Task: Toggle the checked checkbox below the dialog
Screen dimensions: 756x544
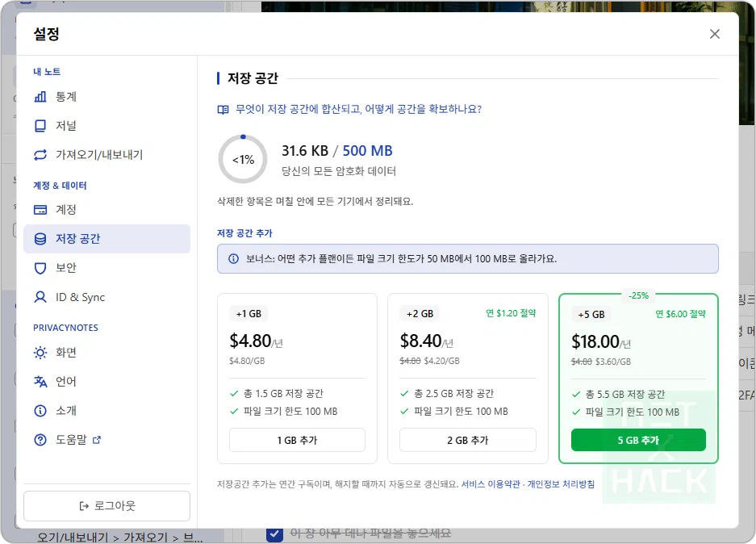Action: click(275, 534)
